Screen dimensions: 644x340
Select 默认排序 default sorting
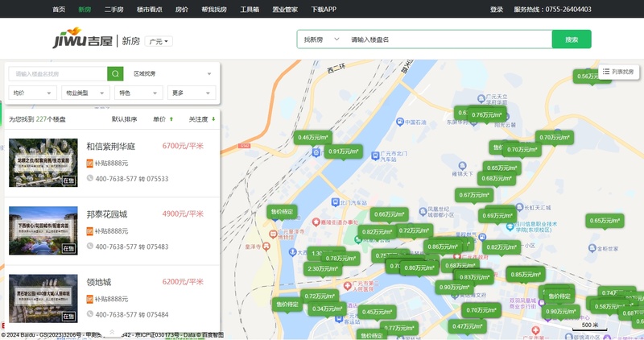click(124, 119)
